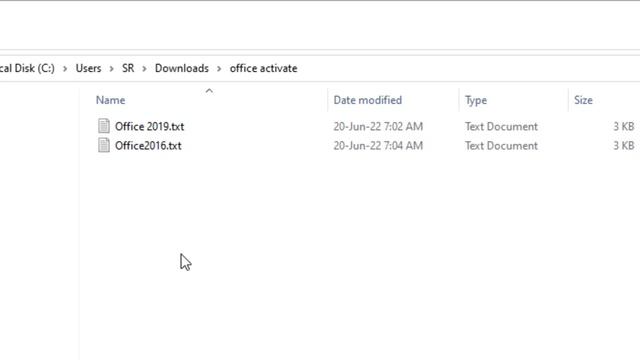
Task: Click date 20-Jun-22 7:04 AM cell
Action: pos(378,146)
